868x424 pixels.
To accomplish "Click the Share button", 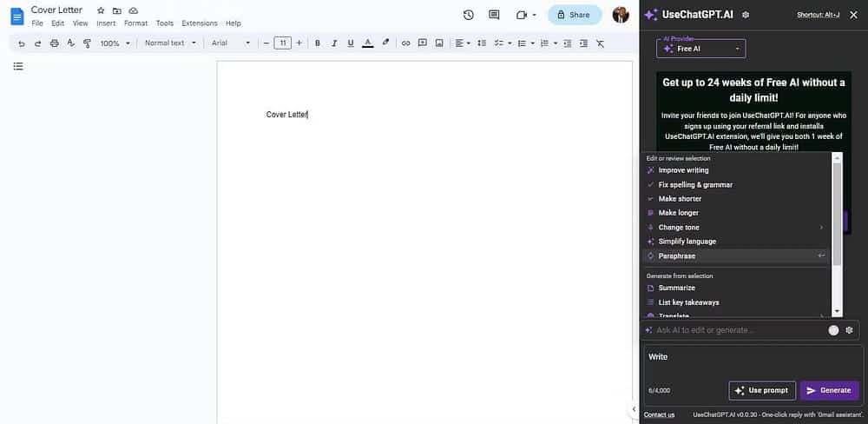I will point(575,15).
